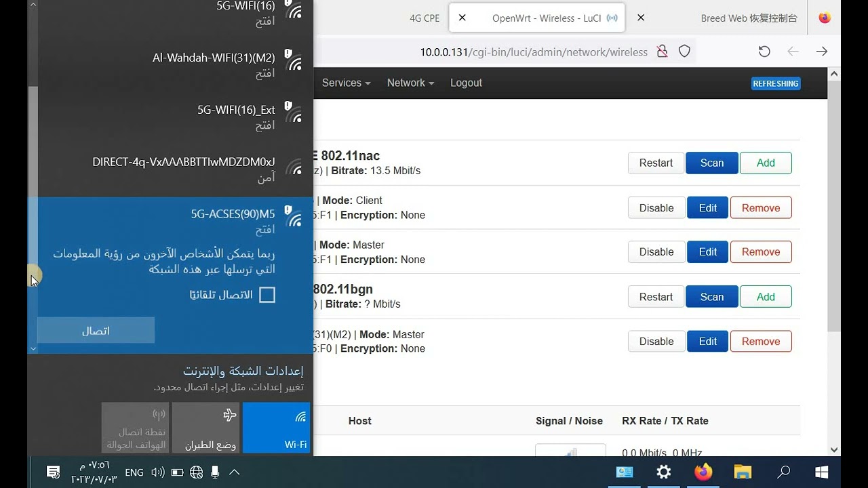Scan on the 802.11bgn radio
868x488 pixels.
coord(712,297)
